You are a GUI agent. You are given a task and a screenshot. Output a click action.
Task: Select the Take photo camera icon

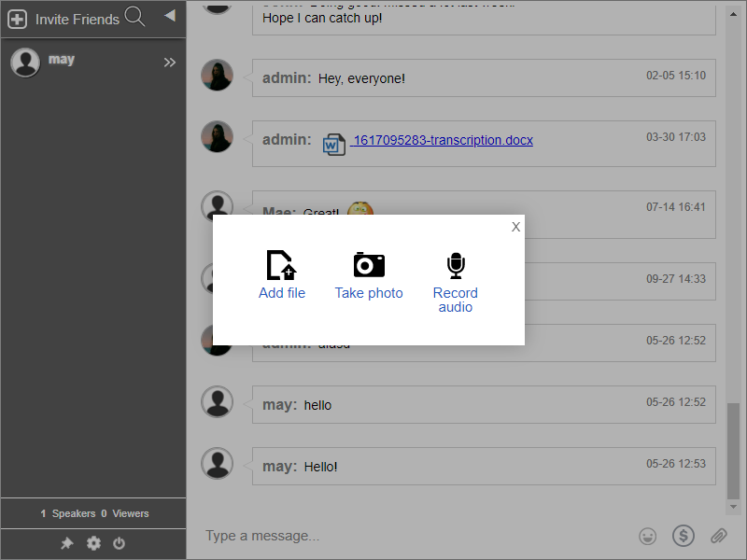(369, 264)
